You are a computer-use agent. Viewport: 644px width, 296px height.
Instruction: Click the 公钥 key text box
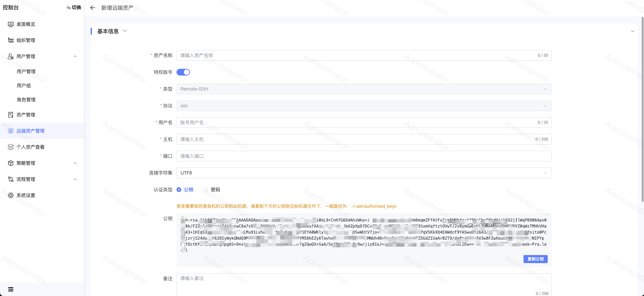364,240
